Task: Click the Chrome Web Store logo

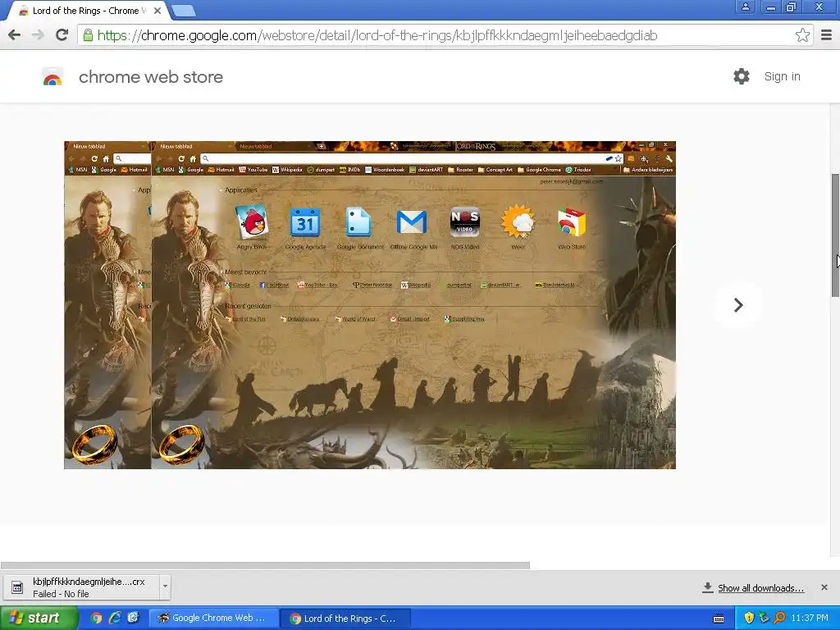Action: 52,77
